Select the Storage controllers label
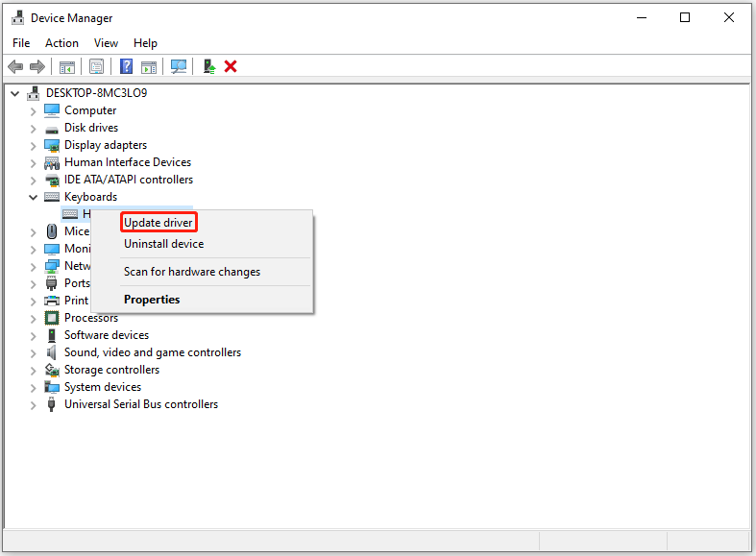 pos(111,370)
